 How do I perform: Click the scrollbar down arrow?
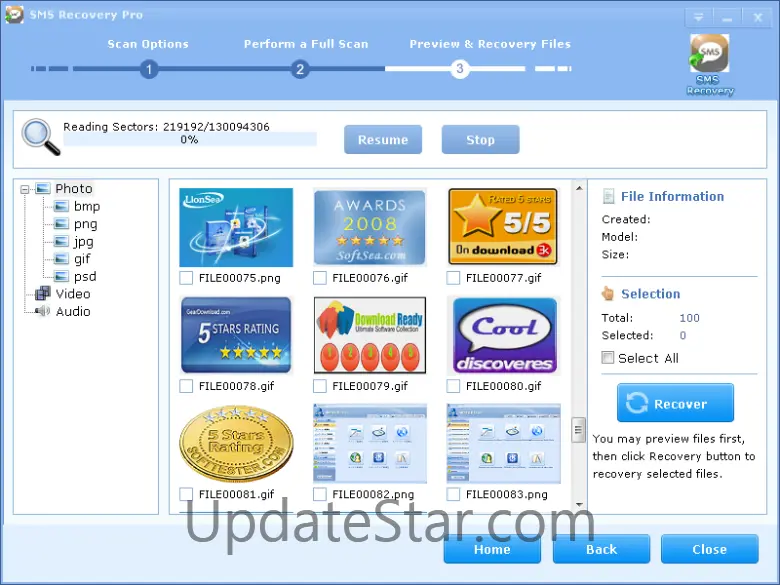pos(579,505)
